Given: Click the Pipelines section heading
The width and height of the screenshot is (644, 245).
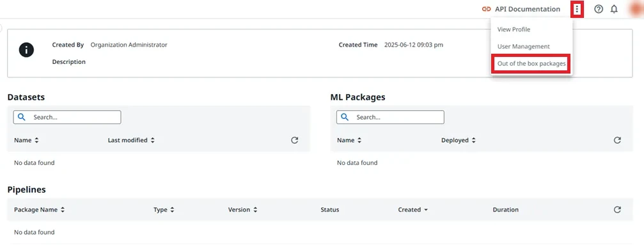Looking at the screenshot, I should click(27, 189).
